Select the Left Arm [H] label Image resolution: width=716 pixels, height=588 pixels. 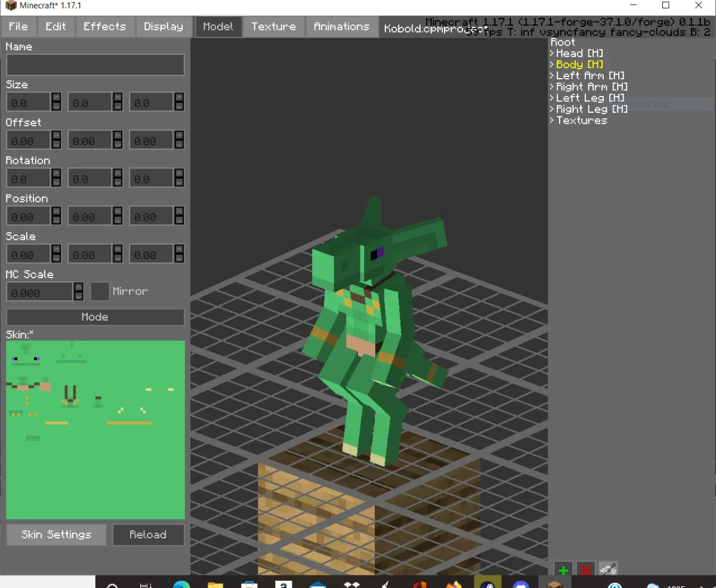pyautogui.click(x=590, y=76)
